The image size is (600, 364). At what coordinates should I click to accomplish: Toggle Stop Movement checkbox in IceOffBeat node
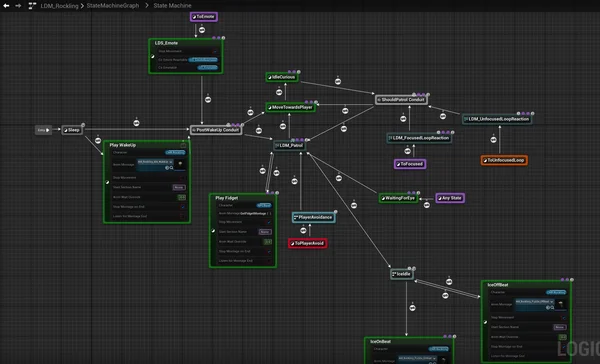(563, 318)
